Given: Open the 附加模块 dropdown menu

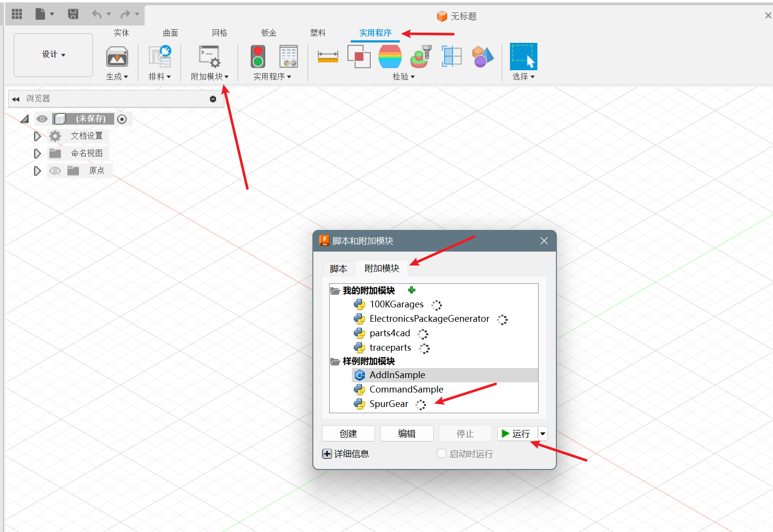Looking at the screenshot, I should 210,76.
